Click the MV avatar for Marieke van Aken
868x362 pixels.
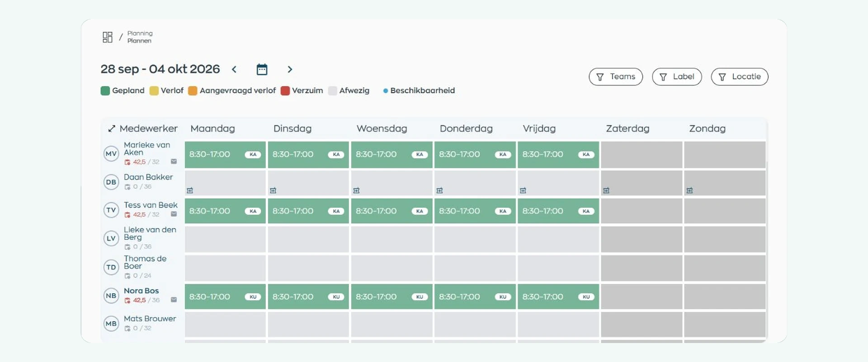point(111,153)
